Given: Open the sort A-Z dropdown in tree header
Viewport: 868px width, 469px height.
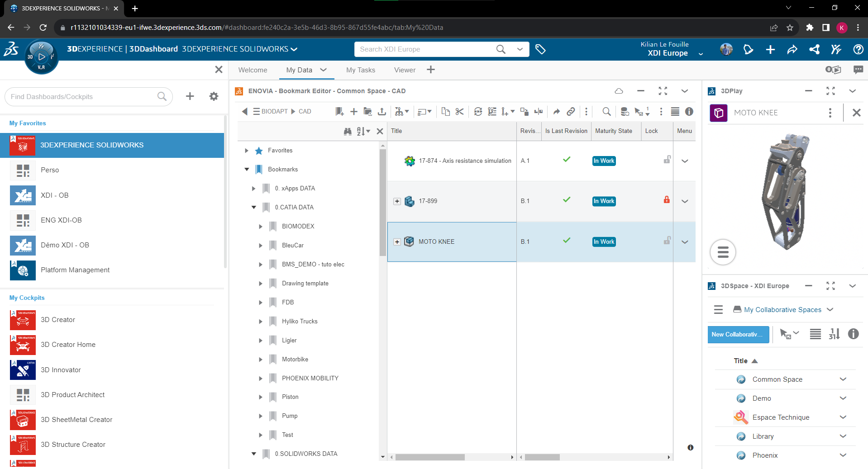Looking at the screenshot, I should (363, 131).
